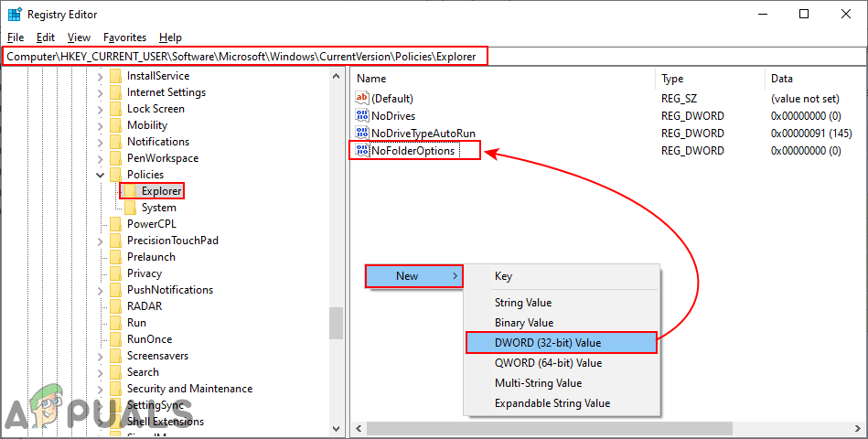Click the Prelaunch folder icon
The width and height of the screenshot is (868, 439).
[115, 257]
